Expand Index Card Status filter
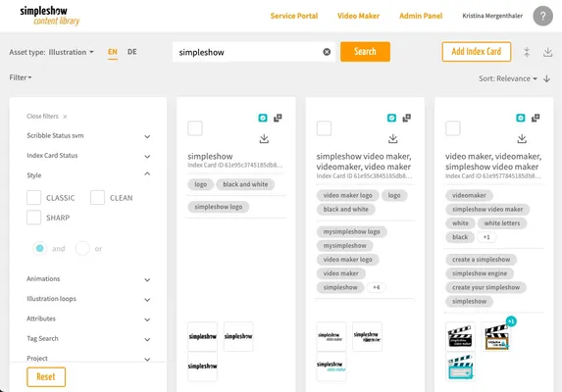 pyautogui.click(x=88, y=156)
